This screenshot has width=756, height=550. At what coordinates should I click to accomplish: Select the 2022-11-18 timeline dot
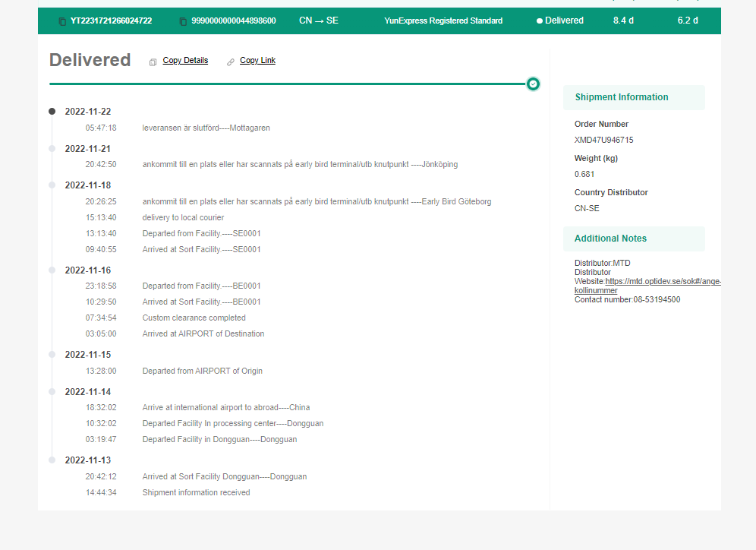point(52,185)
